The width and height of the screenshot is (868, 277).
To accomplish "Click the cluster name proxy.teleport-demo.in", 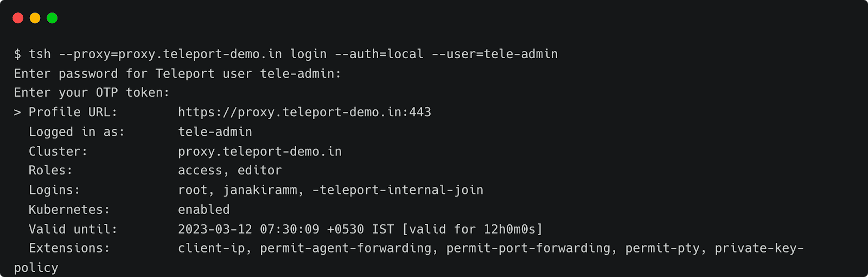I will click(x=260, y=152).
